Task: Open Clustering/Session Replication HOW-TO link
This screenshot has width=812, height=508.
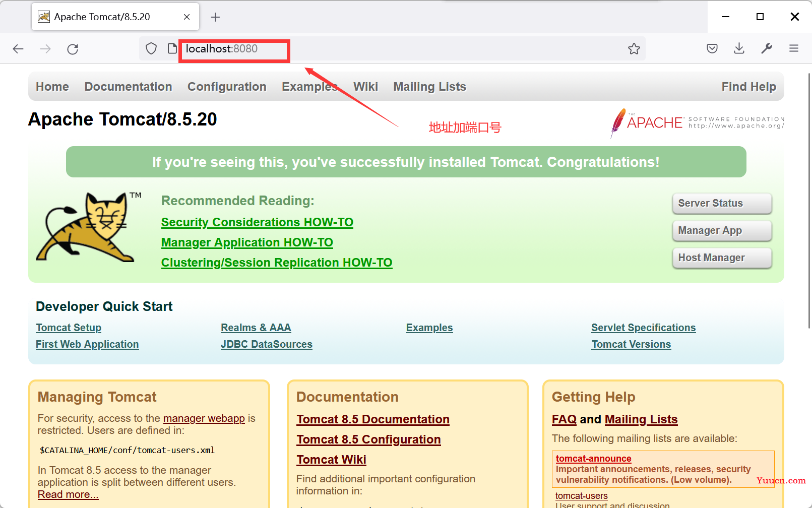Action: click(277, 263)
